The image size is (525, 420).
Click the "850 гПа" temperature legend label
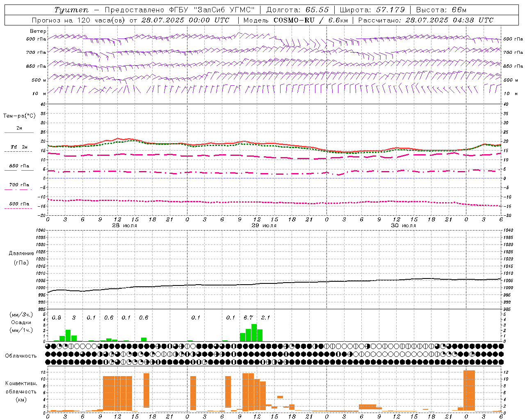(x=19, y=166)
